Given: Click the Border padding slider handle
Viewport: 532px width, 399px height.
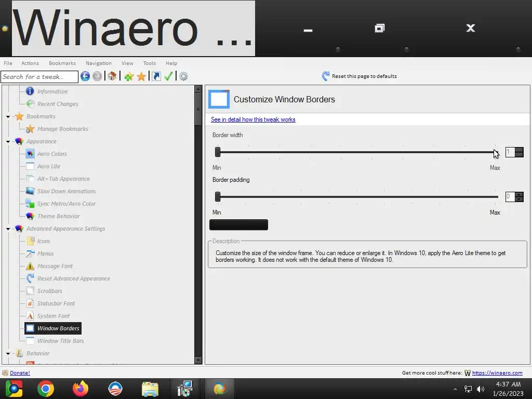Looking at the screenshot, I should point(218,196).
